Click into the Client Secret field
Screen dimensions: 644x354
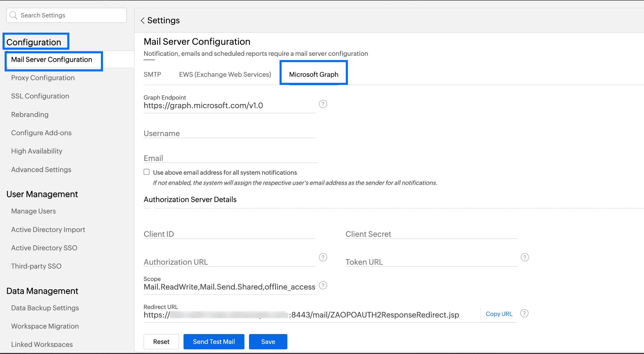click(x=431, y=234)
